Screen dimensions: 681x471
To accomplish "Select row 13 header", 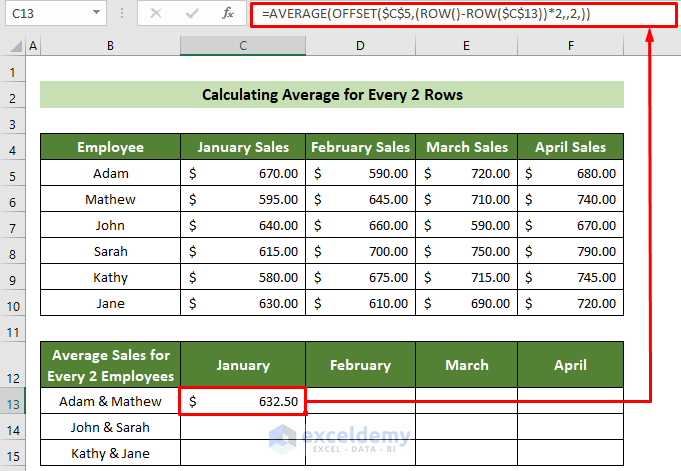I will pos(13,401).
